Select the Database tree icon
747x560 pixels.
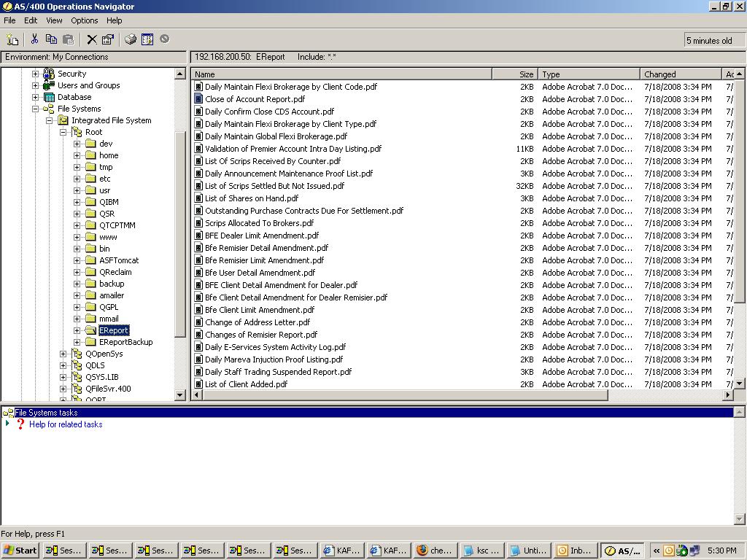pos(49,97)
